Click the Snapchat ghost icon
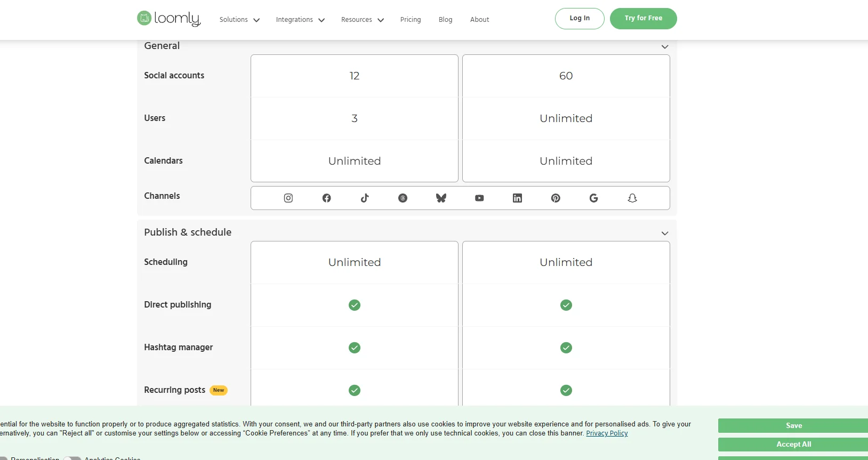Viewport: 868px width, 460px height. (x=632, y=198)
